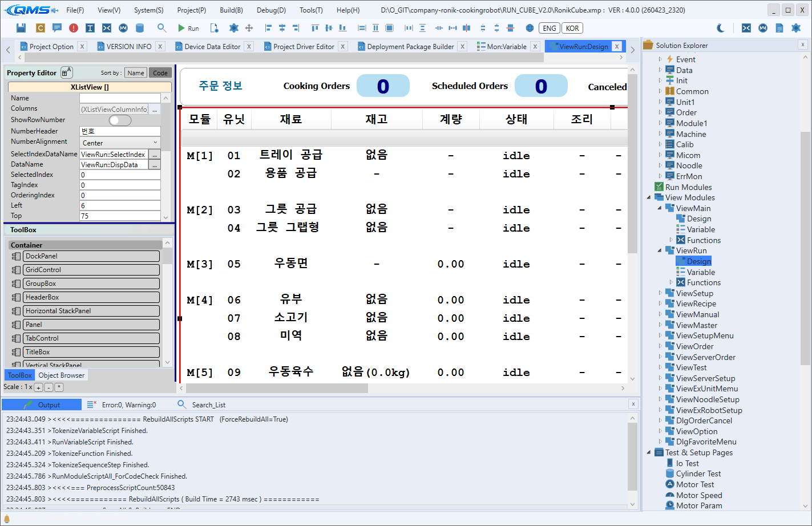Align selected controls to horizontal centers

point(282,28)
